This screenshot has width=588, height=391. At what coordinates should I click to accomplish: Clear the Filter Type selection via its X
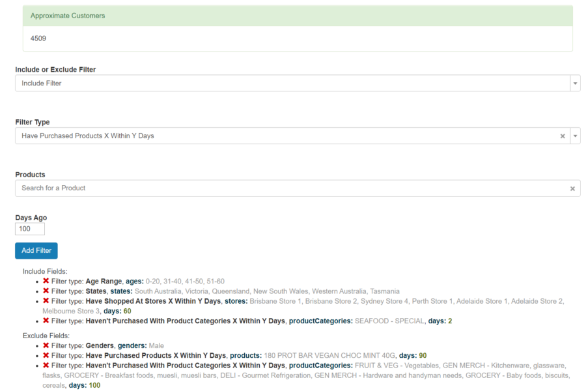(x=562, y=136)
